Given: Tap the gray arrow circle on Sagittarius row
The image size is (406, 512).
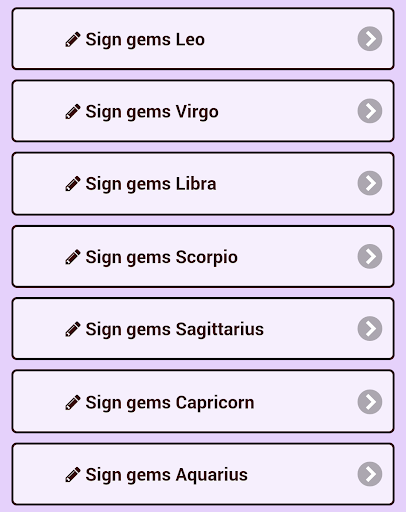Looking at the screenshot, I should point(370,328).
